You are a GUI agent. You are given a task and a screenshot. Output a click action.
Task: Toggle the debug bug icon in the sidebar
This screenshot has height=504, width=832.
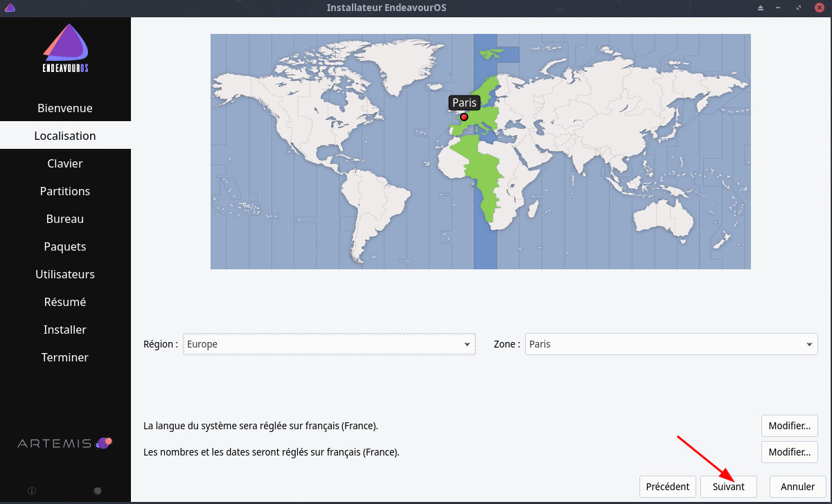98,491
